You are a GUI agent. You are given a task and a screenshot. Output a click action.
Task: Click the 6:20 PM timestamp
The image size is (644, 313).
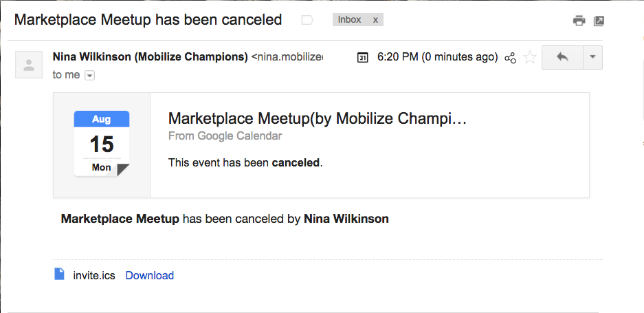pyautogui.click(x=437, y=57)
